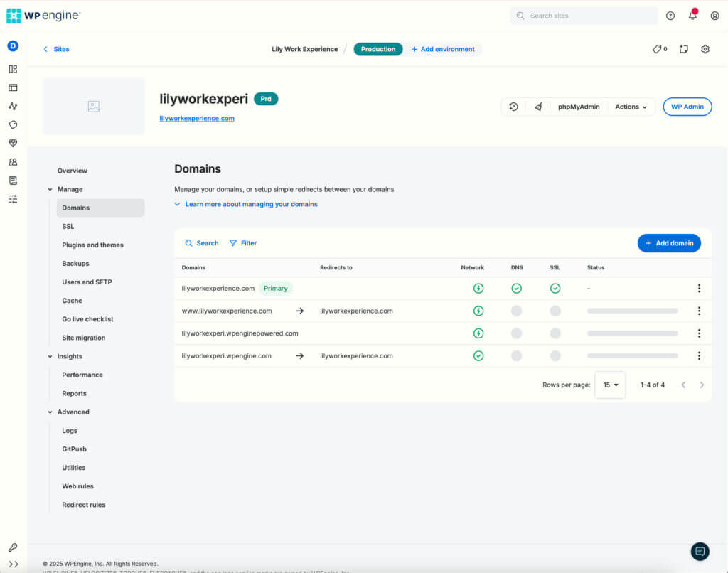Open the Overview menu item
This screenshot has width=728, height=573.
click(73, 171)
